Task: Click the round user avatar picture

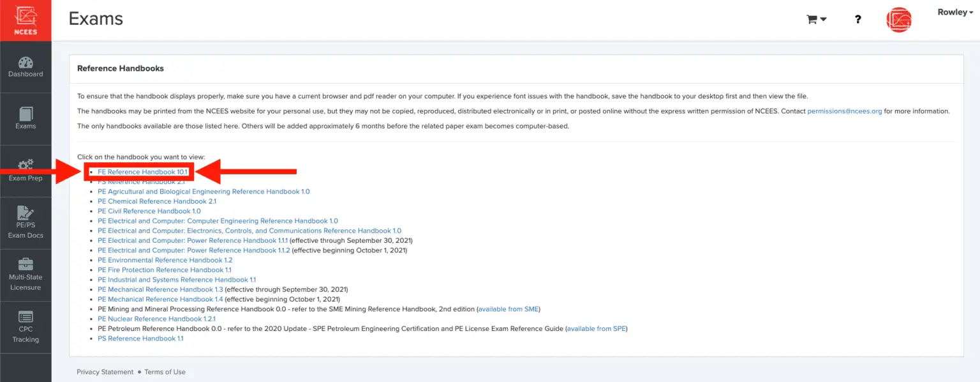Action: 898,20
